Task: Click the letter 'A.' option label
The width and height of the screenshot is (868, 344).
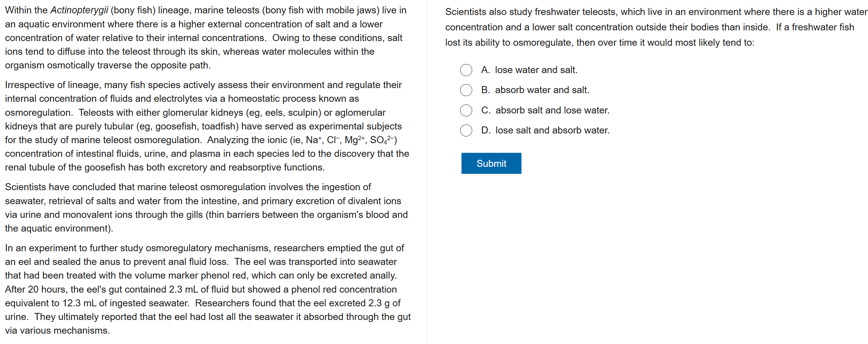Action: (485, 70)
